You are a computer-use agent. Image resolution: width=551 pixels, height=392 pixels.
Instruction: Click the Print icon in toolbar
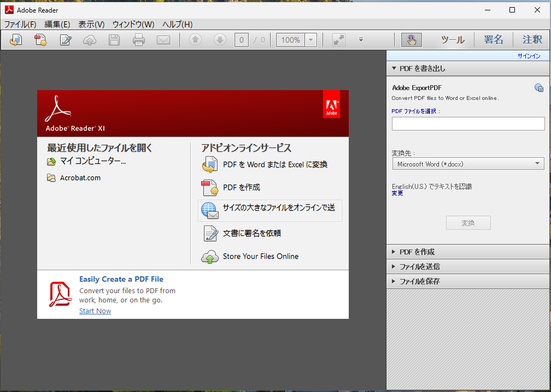[x=139, y=40]
